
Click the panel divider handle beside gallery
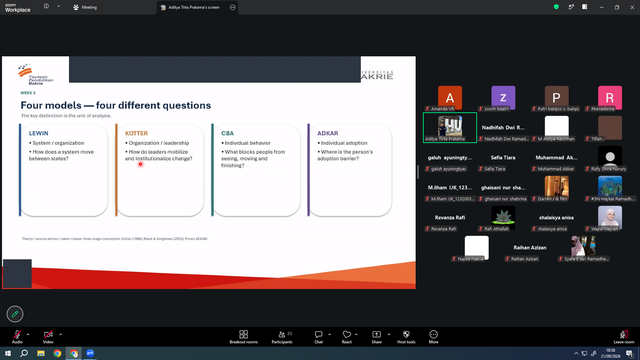pyautogui.click(x=418, y=172)
